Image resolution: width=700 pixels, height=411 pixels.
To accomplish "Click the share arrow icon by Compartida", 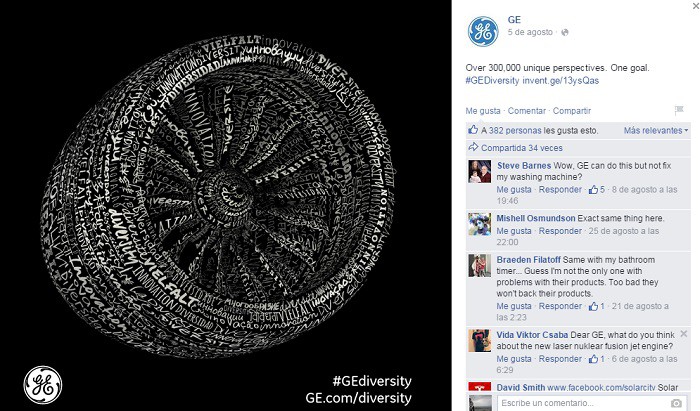I will point(473,147).
